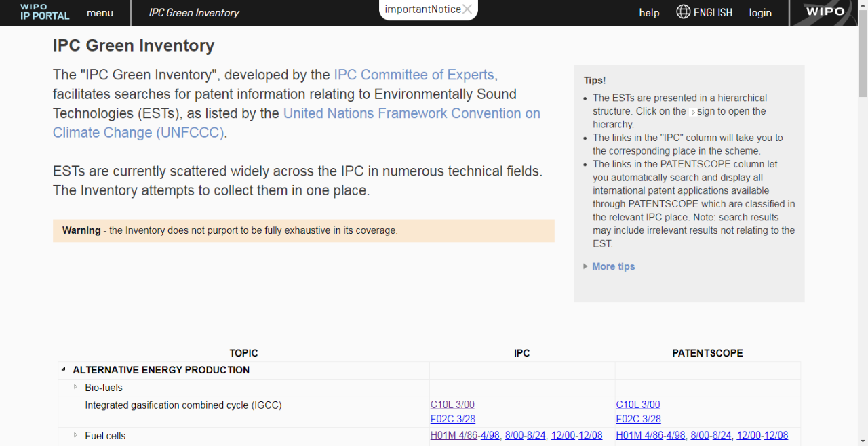Open F02C 3/28 in the PATENTSCOPE column
Image resolution: width=868 pixels, height=446 pixels.
point(638,419)
